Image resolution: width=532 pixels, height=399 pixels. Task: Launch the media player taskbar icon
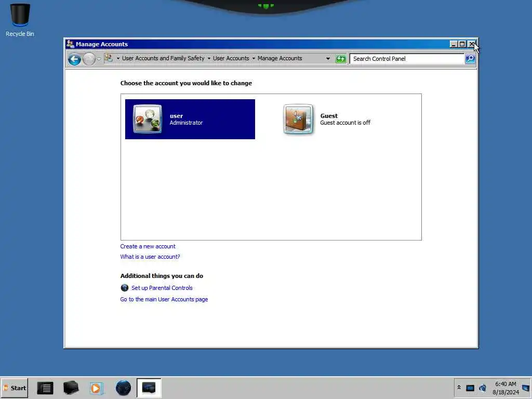[x=96, y=388]
